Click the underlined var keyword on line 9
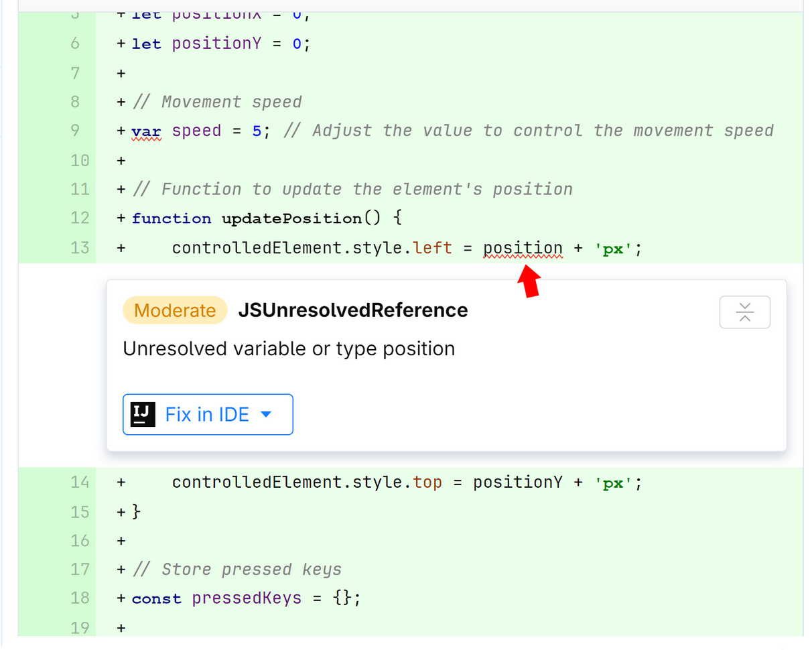Viewport: 812px width, 650px height. coord(147,131)
